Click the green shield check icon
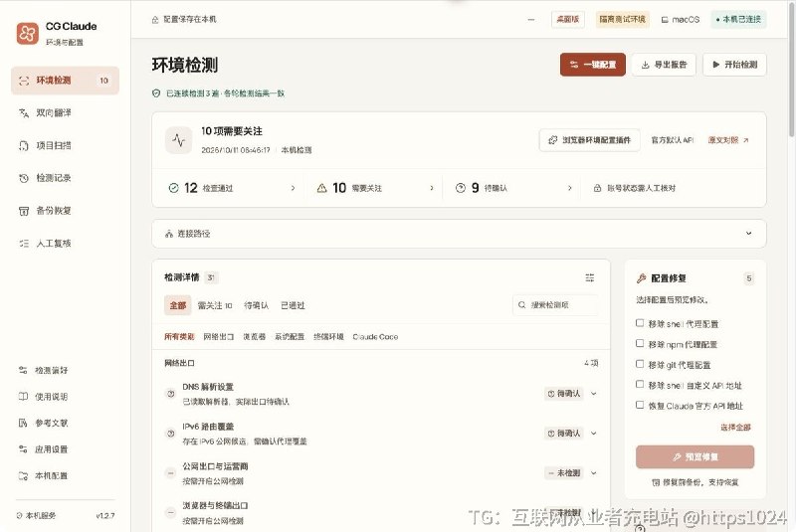Screen dimensions: 796x532 pos(156,93)
